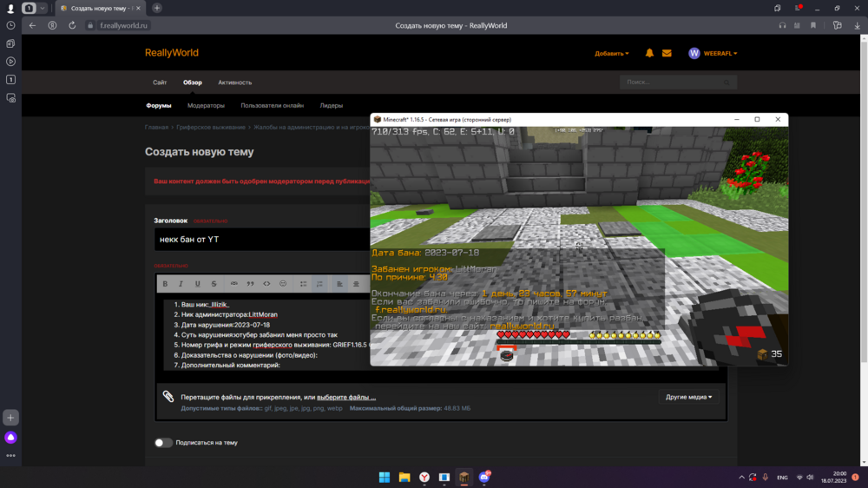Toggle the numbered list button
Viewport: 868px width, 488px height.
coord(319,284)
